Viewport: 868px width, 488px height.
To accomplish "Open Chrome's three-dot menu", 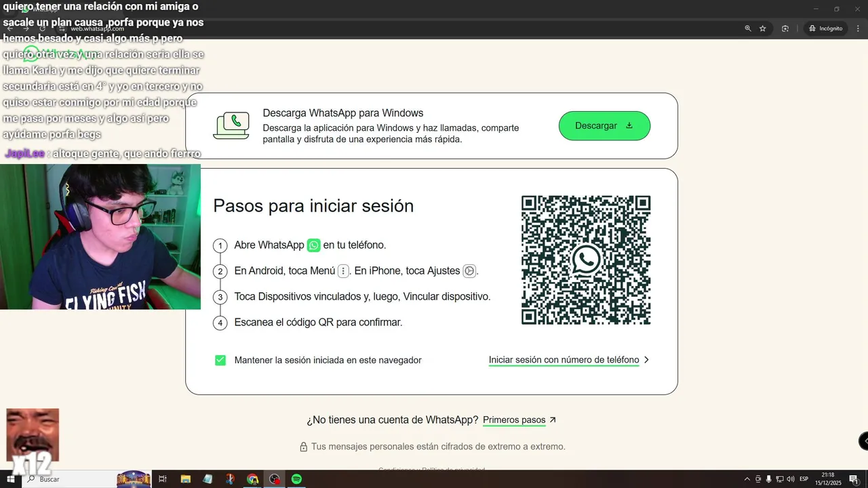I will pos(858,28).
